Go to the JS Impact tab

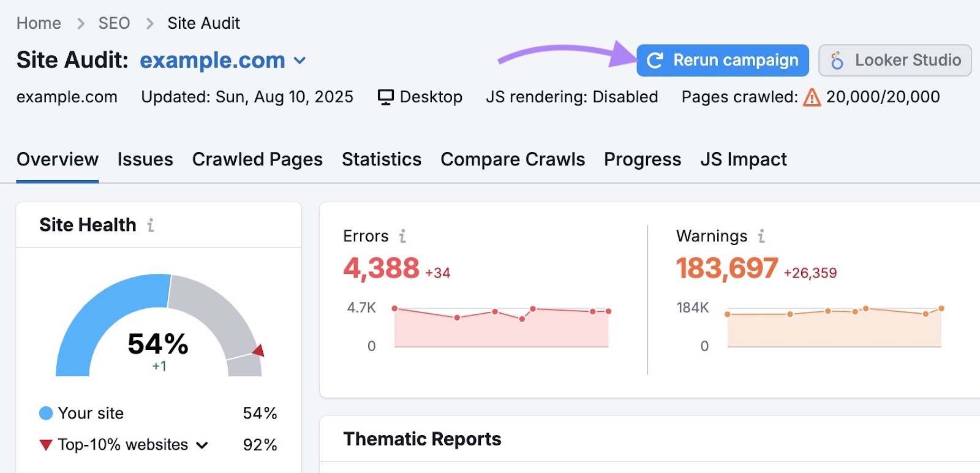point(744,159)
